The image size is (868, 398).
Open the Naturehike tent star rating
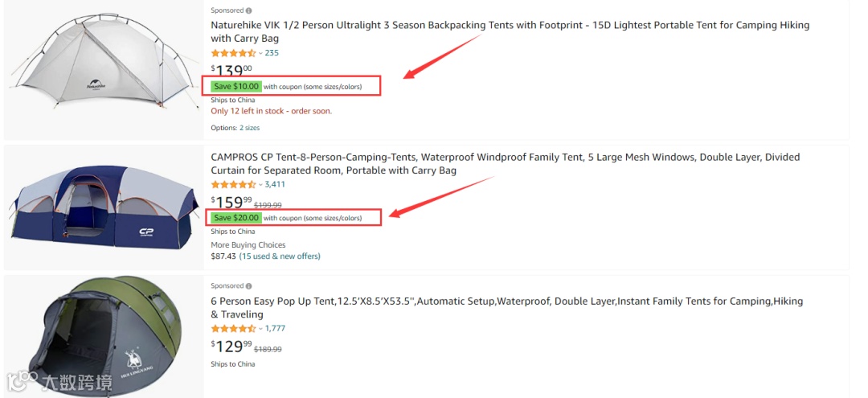tap(233, 53)
